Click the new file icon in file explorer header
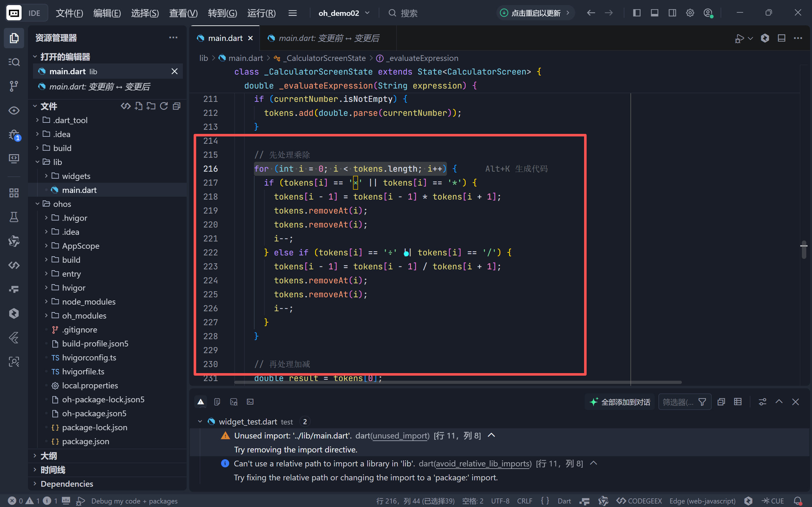The width and height of the screenshot is (812, 507). click(x=138, y=106)
